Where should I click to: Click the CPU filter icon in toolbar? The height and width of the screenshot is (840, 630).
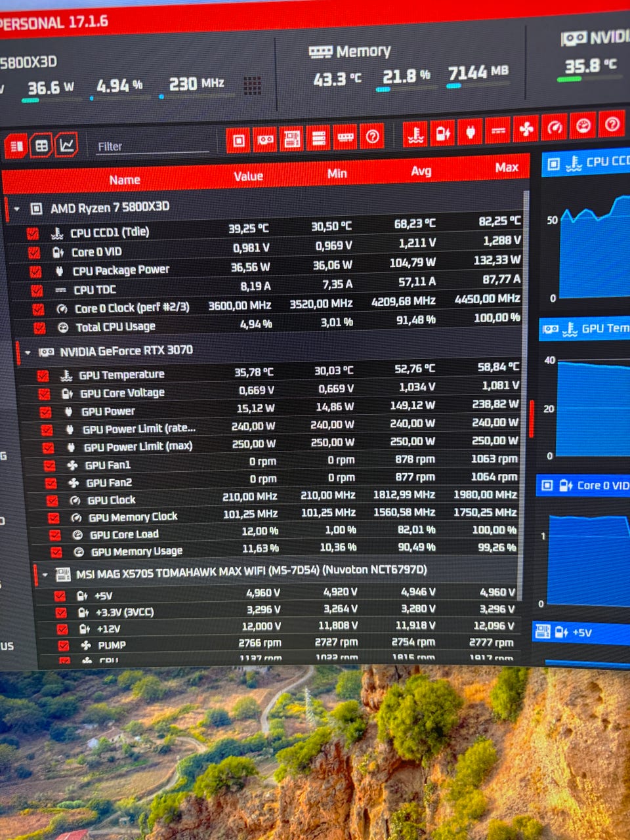point(238,140)
